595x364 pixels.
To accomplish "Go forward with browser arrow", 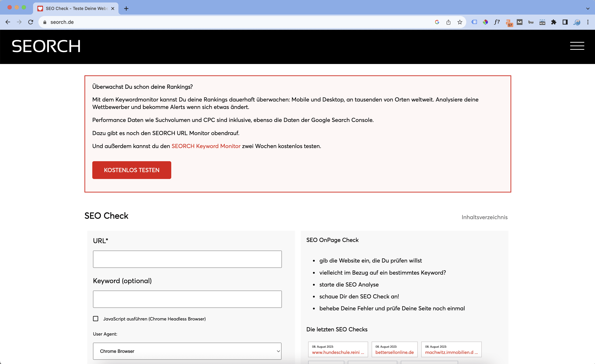I will pos(19,22).
